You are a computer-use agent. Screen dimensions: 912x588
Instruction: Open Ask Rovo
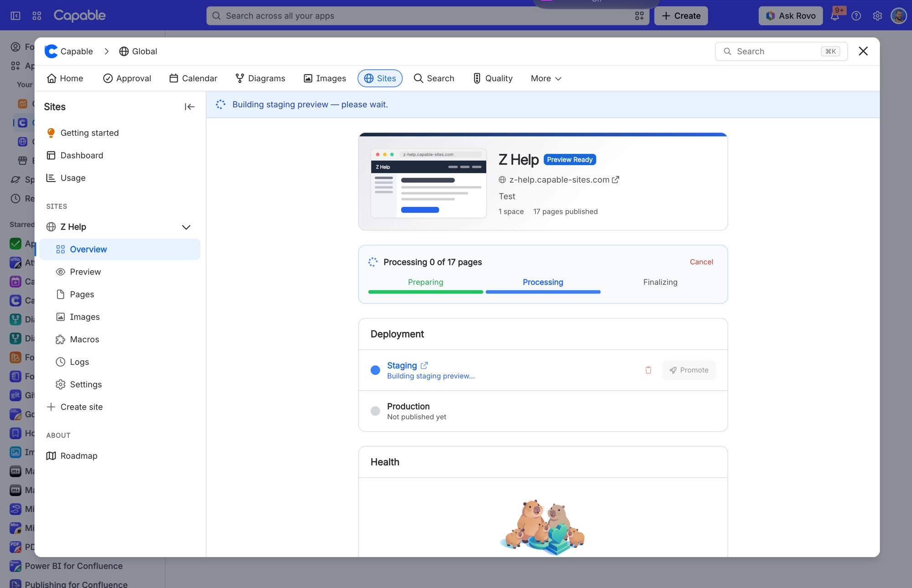[790, 15]
